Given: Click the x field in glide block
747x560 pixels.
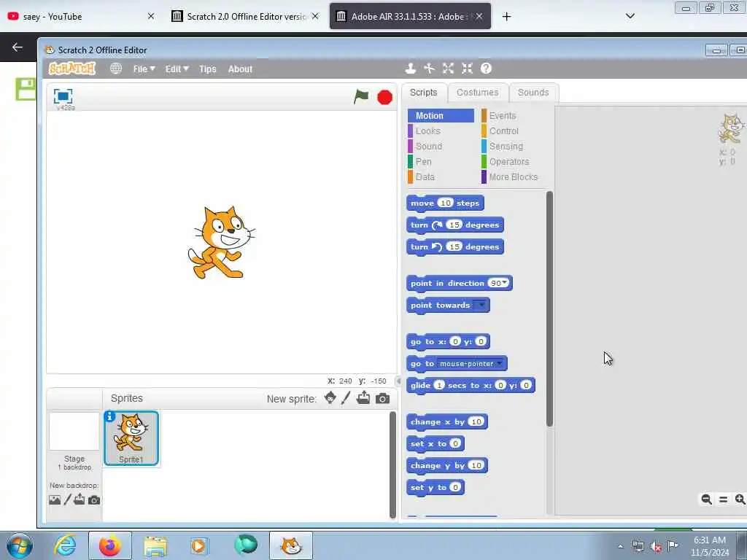Looking at the screenshot, I should (x=500, y=385).
